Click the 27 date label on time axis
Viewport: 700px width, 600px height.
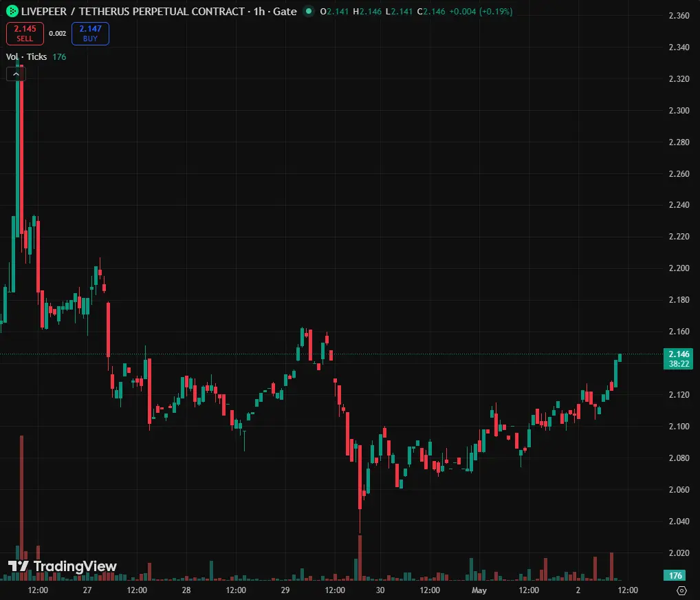[87, 590]
